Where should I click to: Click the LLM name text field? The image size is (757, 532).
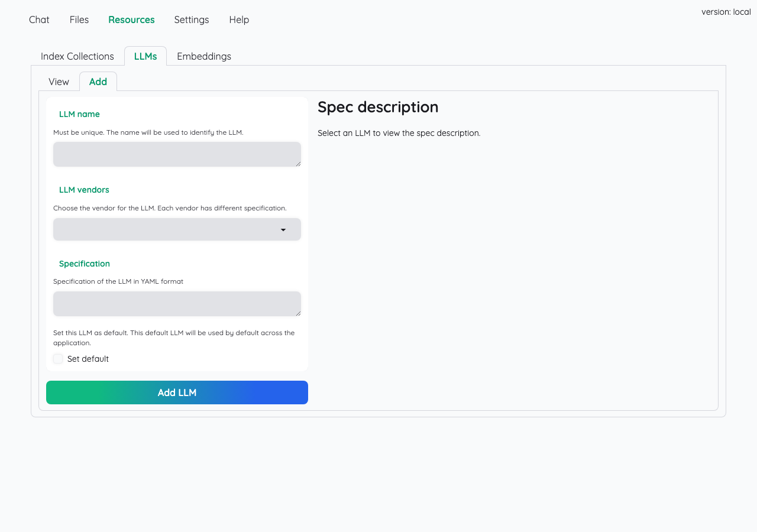pyautogui.click(x=177, y=154)
